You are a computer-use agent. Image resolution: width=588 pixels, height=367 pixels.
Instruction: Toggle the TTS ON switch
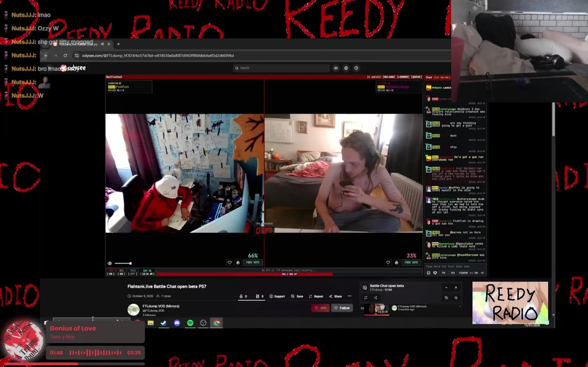pos(111,272)
